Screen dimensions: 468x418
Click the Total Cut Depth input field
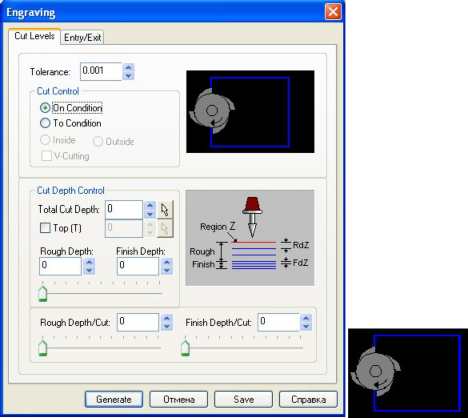pos(124,210)
